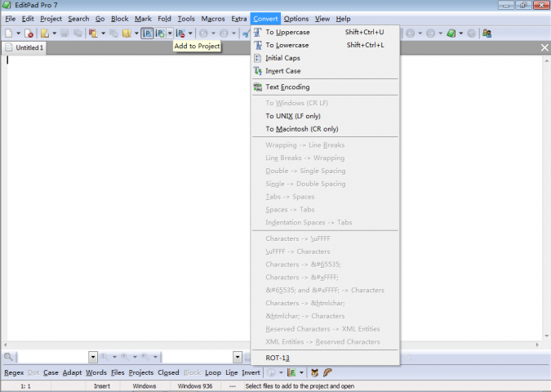This screenshot has width=551, height=392.
Task: Click the two-people icon on toolbar
Action: (x=487, y=33)
